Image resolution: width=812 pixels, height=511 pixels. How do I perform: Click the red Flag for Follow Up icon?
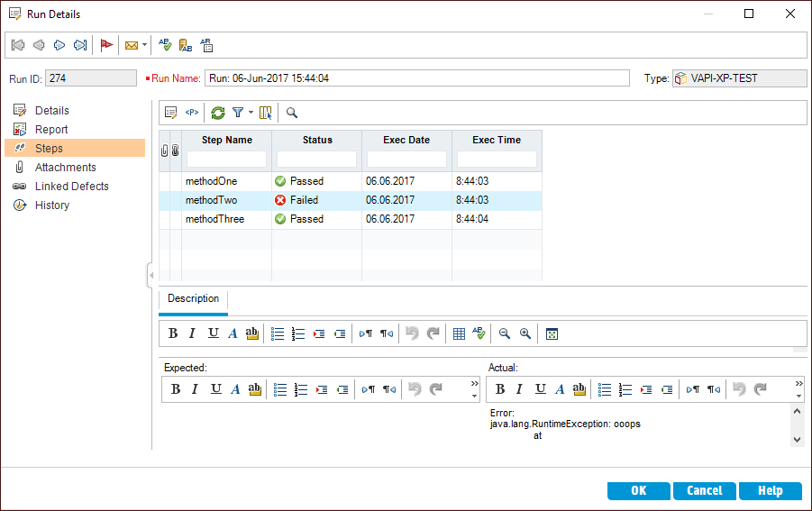(x=106, y=44)
